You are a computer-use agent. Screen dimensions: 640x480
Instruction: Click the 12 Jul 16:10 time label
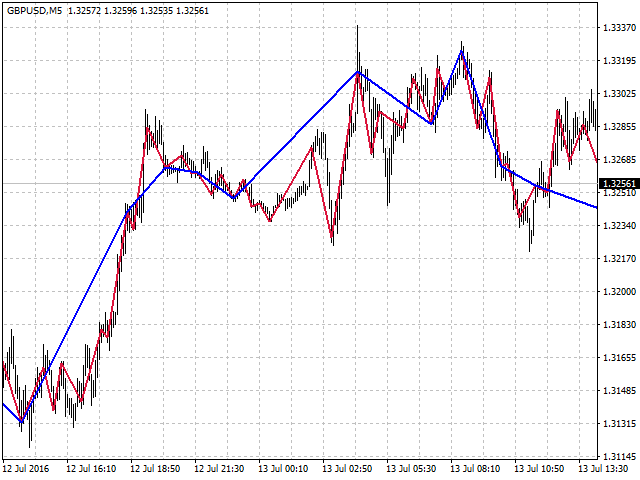pos(91,469)
